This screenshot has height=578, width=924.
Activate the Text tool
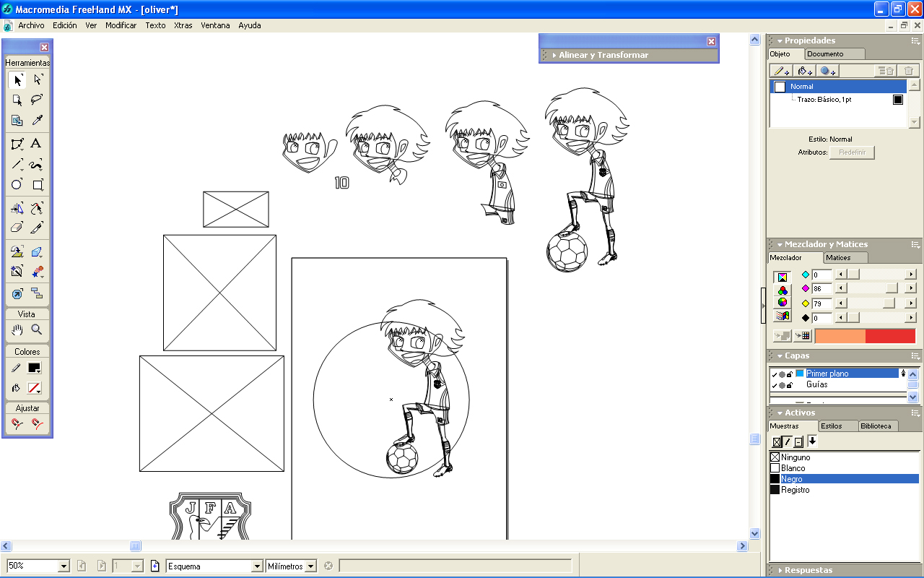coord(38,144)
